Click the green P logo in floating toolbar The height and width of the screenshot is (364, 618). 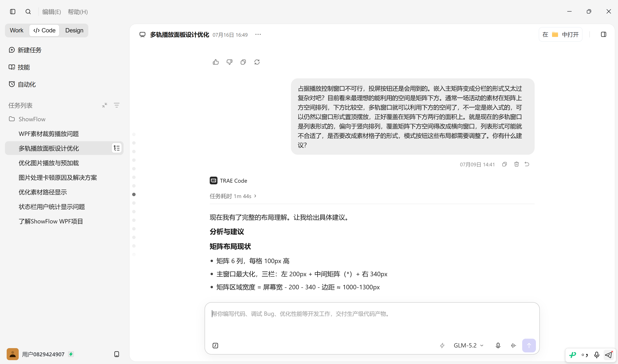point(573,355)
